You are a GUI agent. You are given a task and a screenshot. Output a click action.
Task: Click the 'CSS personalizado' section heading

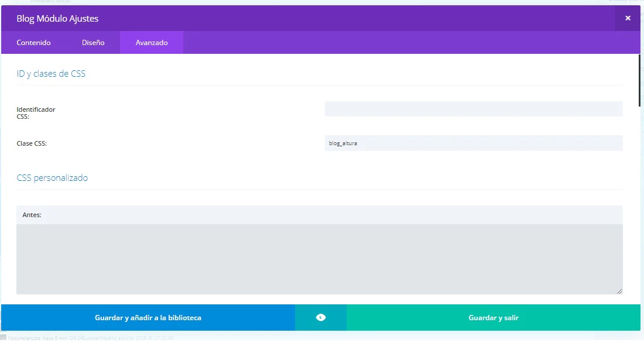(52, 177)
